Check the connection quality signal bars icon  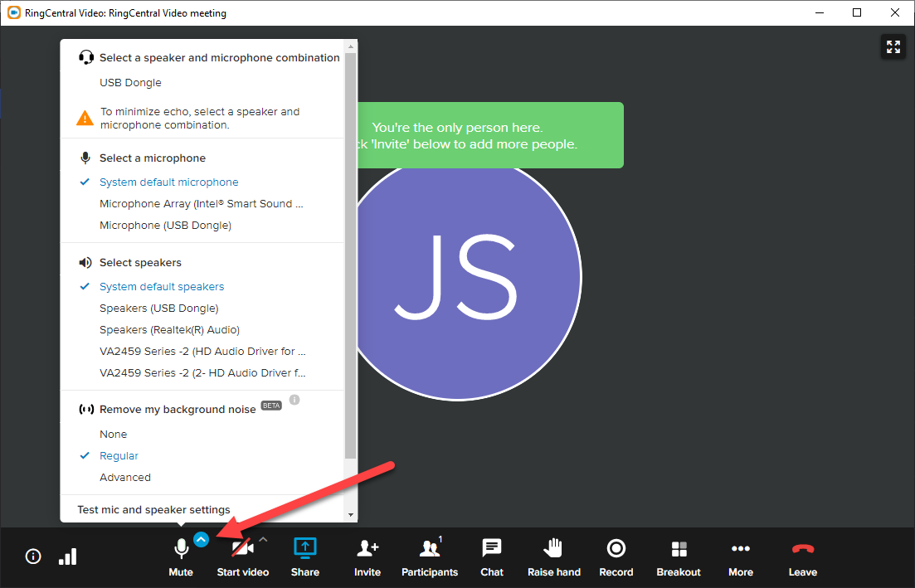pyautogui.click(x=68, y=556)
